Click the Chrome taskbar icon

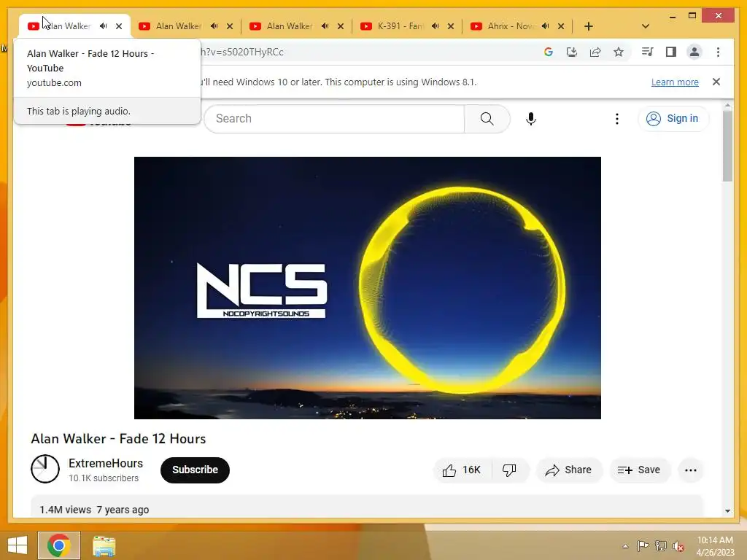coord(59,545)
